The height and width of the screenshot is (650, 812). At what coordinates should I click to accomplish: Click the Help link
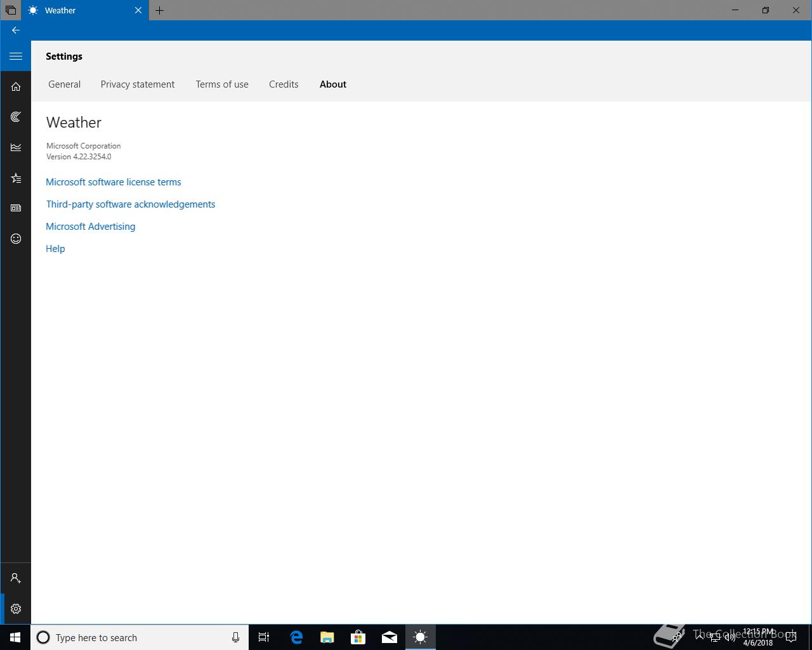tap(55, 249)
